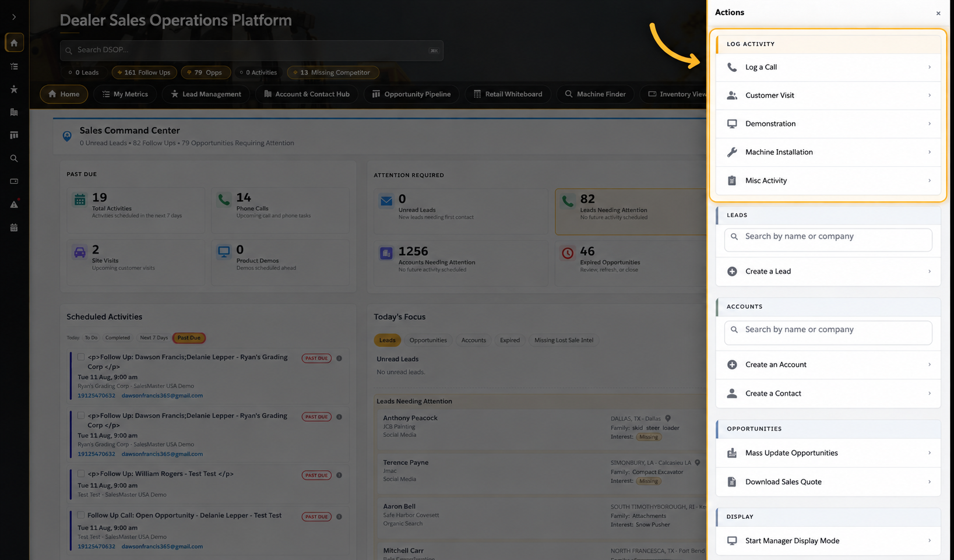Open the chevron on the Customer Visit row
This screenshot has height=560, width=954.
pyautogui.click(x=930, y=96)
